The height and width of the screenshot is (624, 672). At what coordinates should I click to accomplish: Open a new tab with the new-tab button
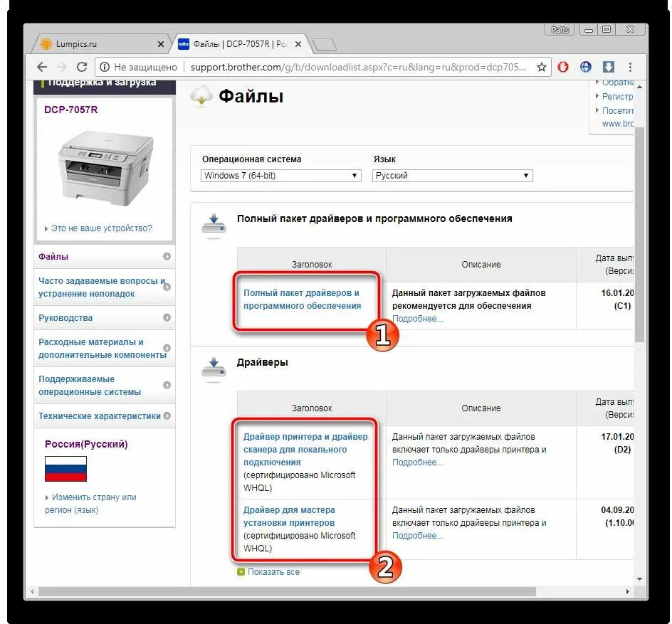tap(325, 45)
